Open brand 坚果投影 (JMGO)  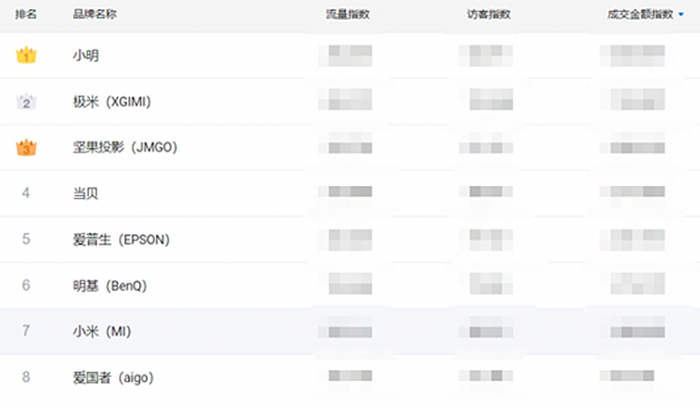125,147
